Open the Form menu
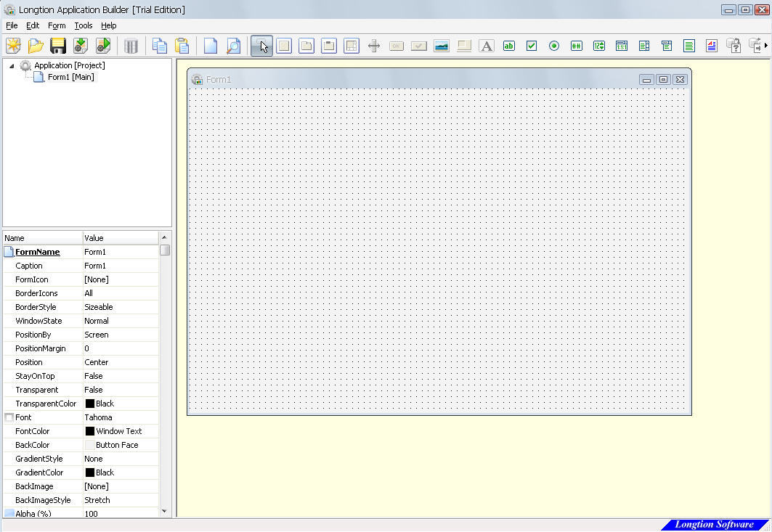Screen dimensions: 772x532 point(57,25)
